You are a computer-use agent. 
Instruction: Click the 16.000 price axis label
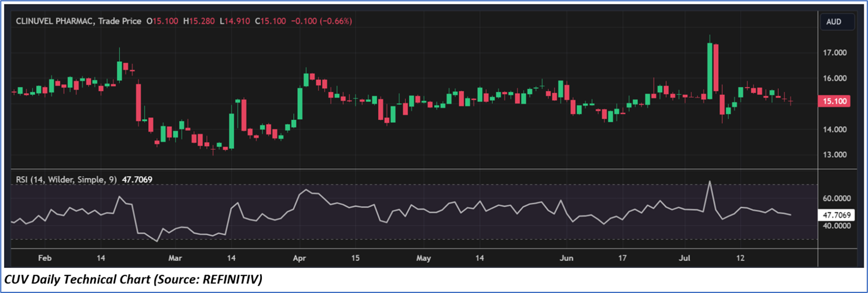[x=834, y=78]
